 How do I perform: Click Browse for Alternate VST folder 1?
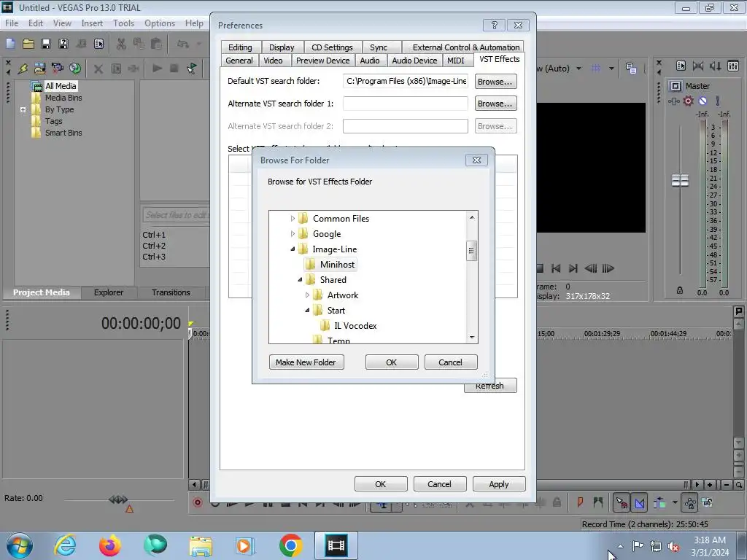point(495,104)
